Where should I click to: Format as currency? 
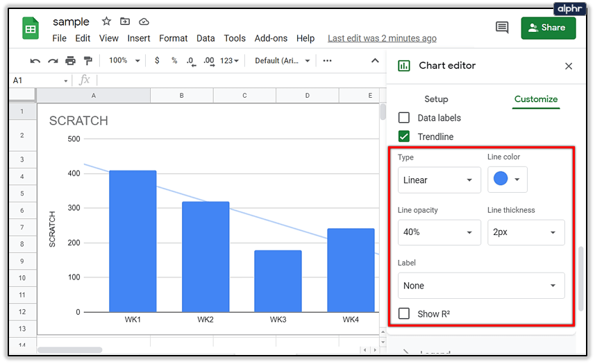pyautogui.click(x=157, y=60)
